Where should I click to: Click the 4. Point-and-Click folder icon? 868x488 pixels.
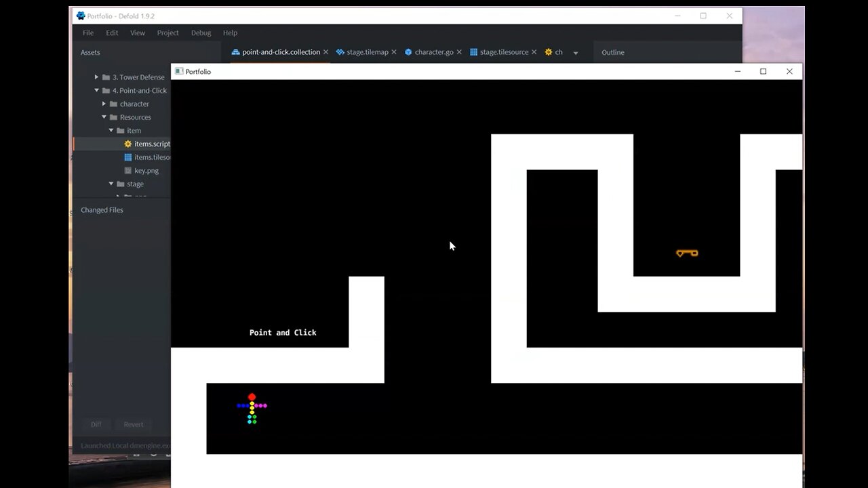tap(106, 91)
